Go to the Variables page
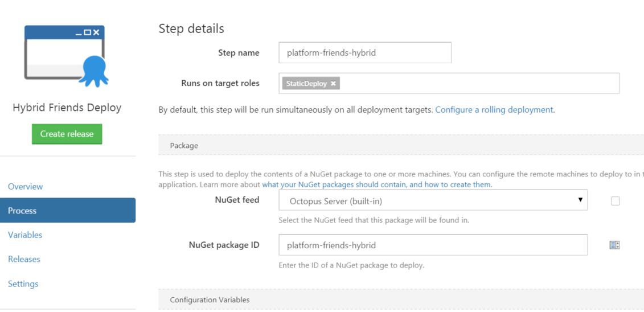 25,235
